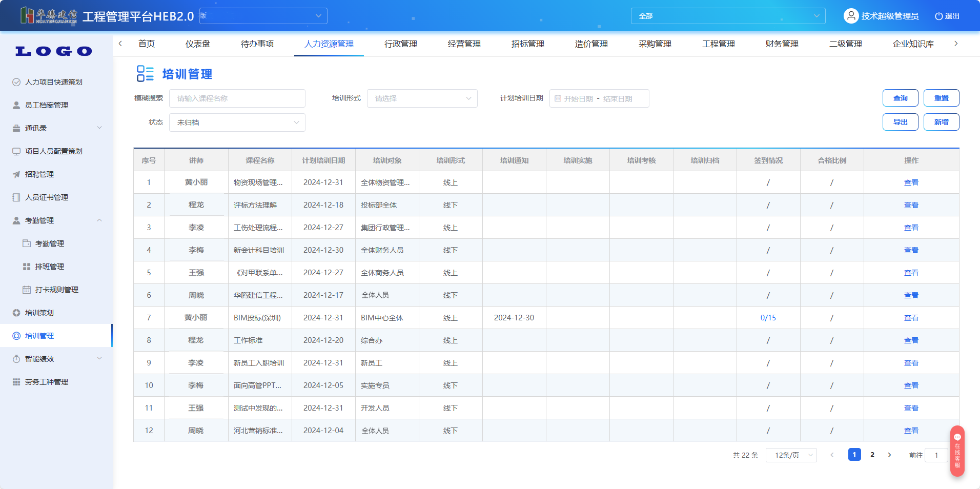Click the 项目人员配置策划 monitor icon
980x489 pixels.
pos(16,151)
